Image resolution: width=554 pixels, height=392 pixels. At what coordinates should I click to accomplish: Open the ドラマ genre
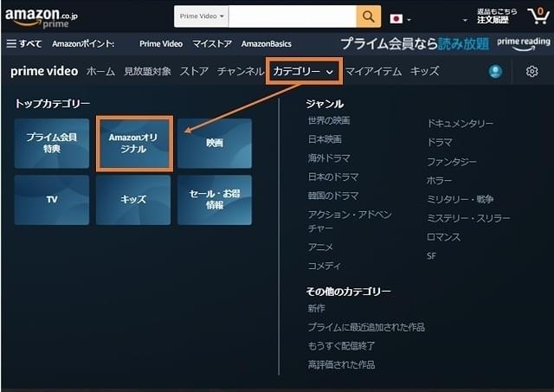439,142
